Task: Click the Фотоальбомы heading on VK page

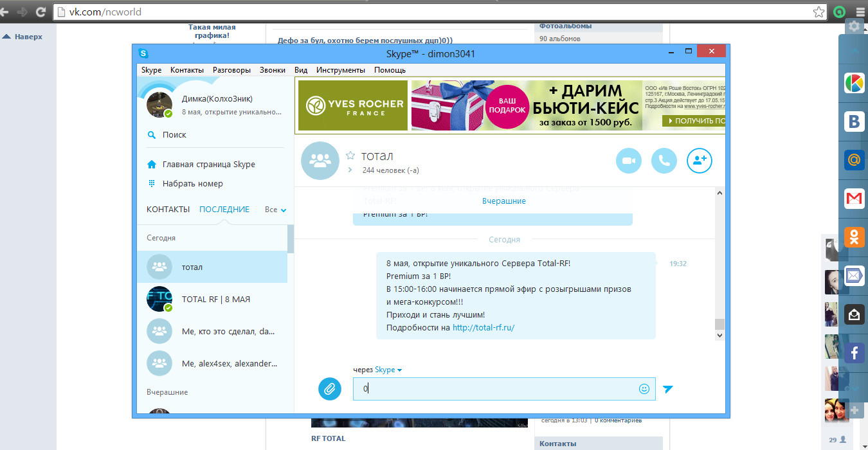Action: pyautogui.click(x=565, y=26)
